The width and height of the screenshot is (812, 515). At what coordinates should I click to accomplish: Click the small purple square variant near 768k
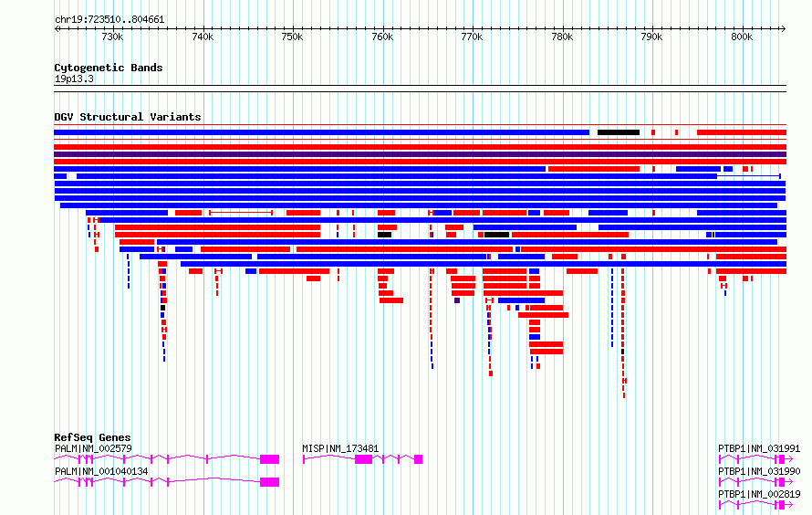click(457, 300)
